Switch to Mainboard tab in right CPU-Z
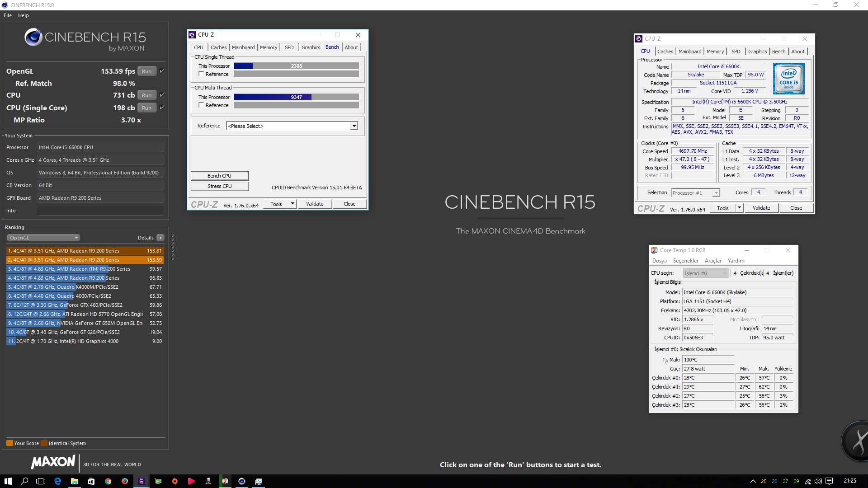Screen dimensions: 868x488 [690, 52]
